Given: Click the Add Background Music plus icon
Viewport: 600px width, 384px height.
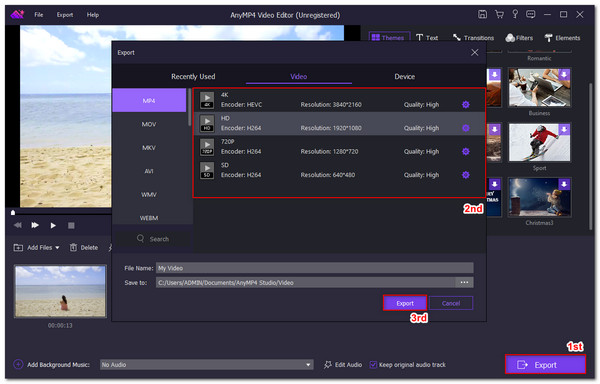Looking at the screenshot, I should tap(18, 364).
